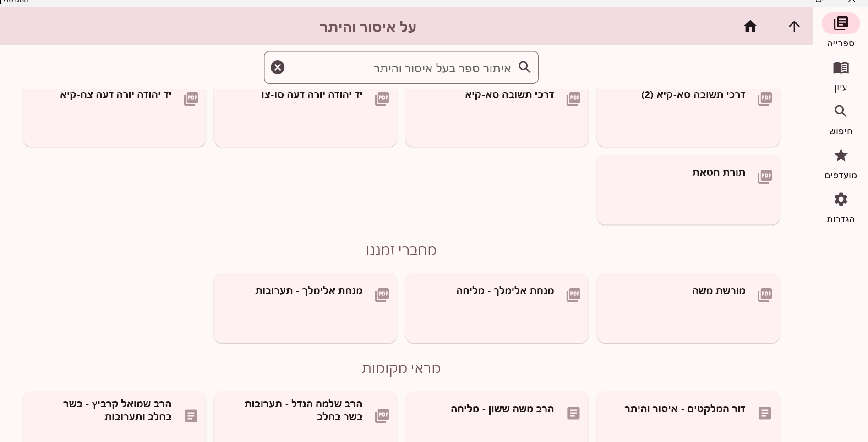The image size is (868, 442).
Task: Open מנחת אלימלך - מליחה book card
Action: [x=497, y=308]
